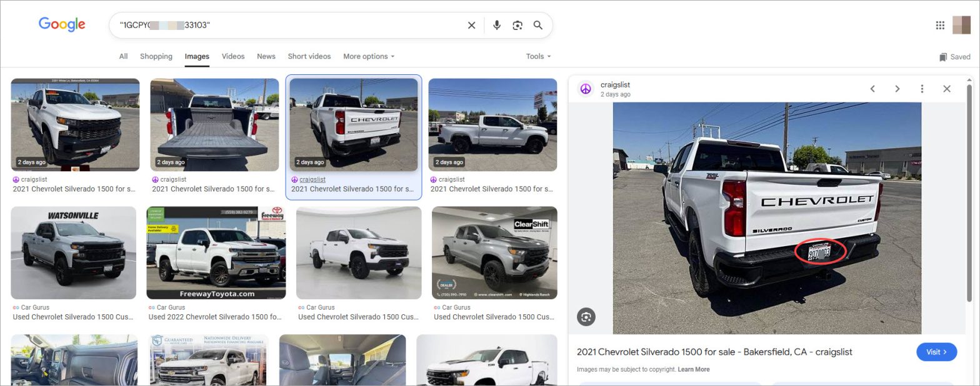The width and height of the screenshot is (980, 386).
Task: Open the Google apps grid
Action: pyautogui.click(x=940, y=25)
